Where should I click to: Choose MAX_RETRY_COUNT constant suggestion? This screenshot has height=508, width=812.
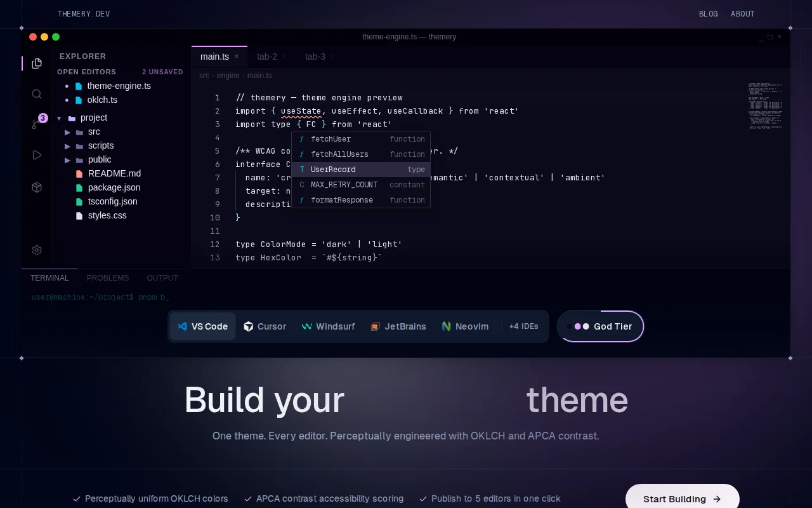pos(361,185)
